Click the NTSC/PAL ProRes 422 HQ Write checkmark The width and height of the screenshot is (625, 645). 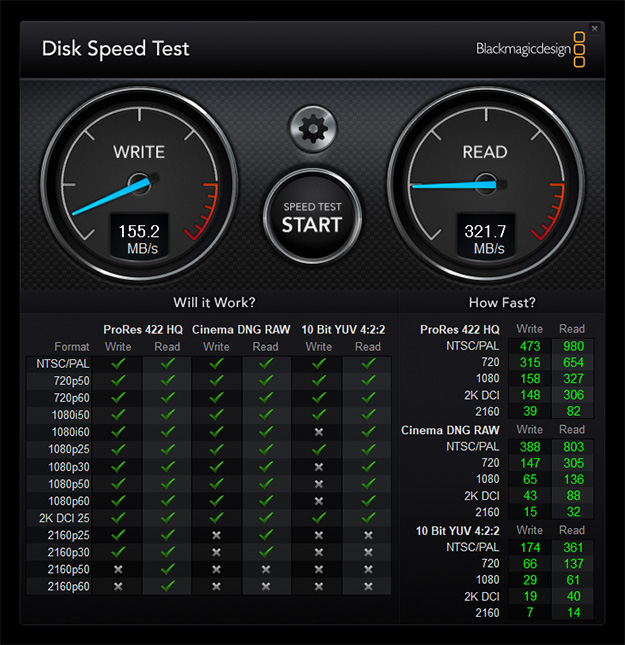(118, 364)
